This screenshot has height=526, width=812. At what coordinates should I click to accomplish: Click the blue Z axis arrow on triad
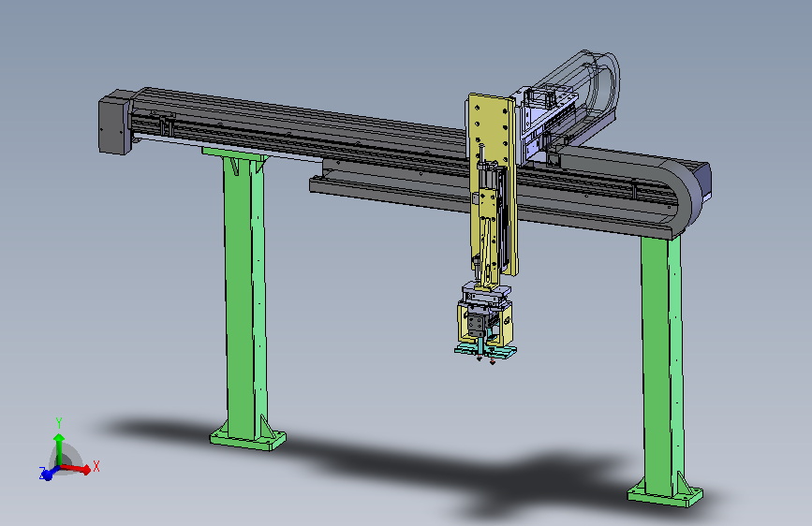pos(48,474)
